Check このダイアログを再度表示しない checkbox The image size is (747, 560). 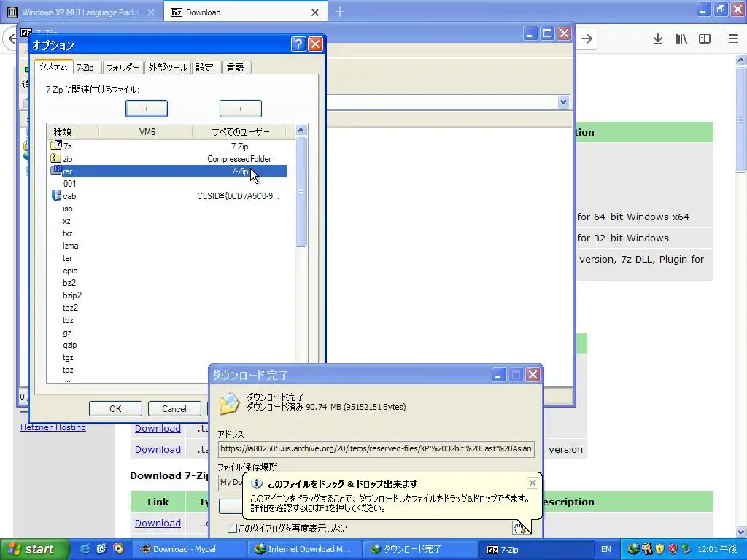[232, 528]
